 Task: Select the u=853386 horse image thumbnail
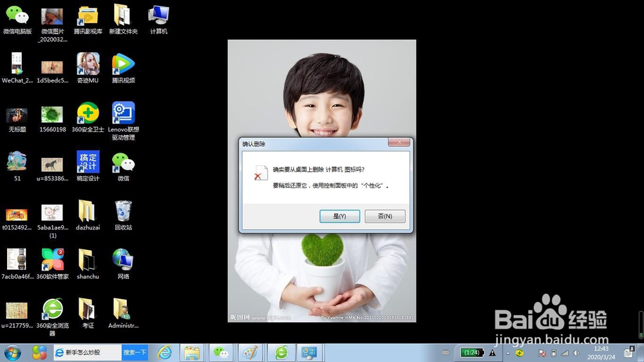(52, 169)
